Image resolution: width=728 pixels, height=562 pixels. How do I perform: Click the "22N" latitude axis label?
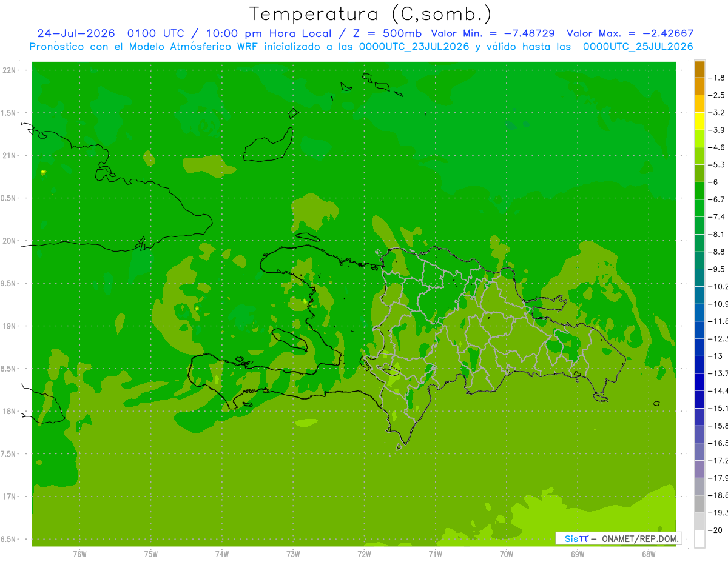(x=9, y=70)
